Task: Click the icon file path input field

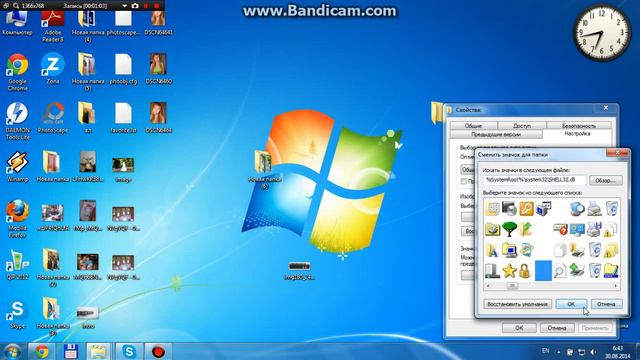Action: pyautogui.click(x=534, y=180)
